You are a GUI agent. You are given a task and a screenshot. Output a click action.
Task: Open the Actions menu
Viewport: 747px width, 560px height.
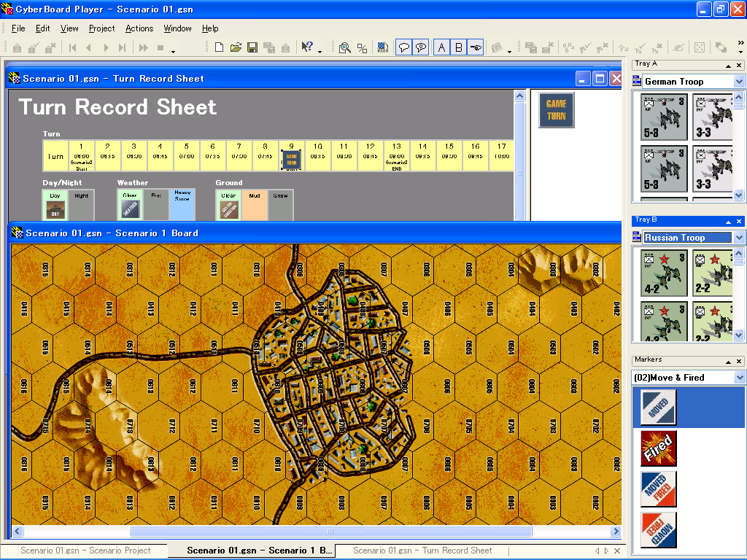pos(139,28)
